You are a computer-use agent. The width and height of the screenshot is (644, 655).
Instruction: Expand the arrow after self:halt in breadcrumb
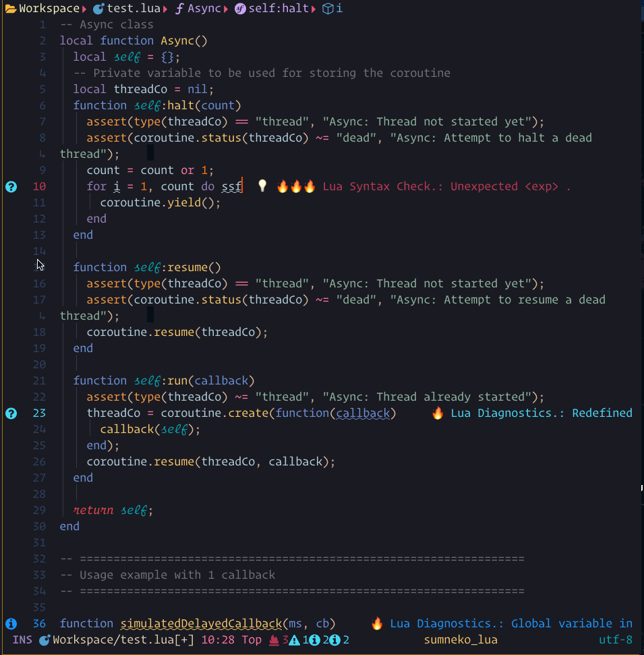click(x=313, y=9)
